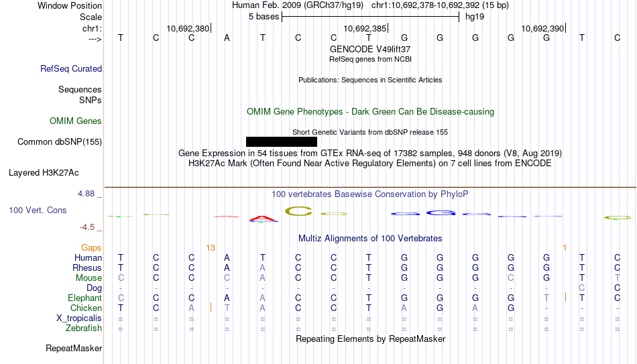Click the orange gap count 13
This screenshot has width=637, height=364.
[211, 248]
